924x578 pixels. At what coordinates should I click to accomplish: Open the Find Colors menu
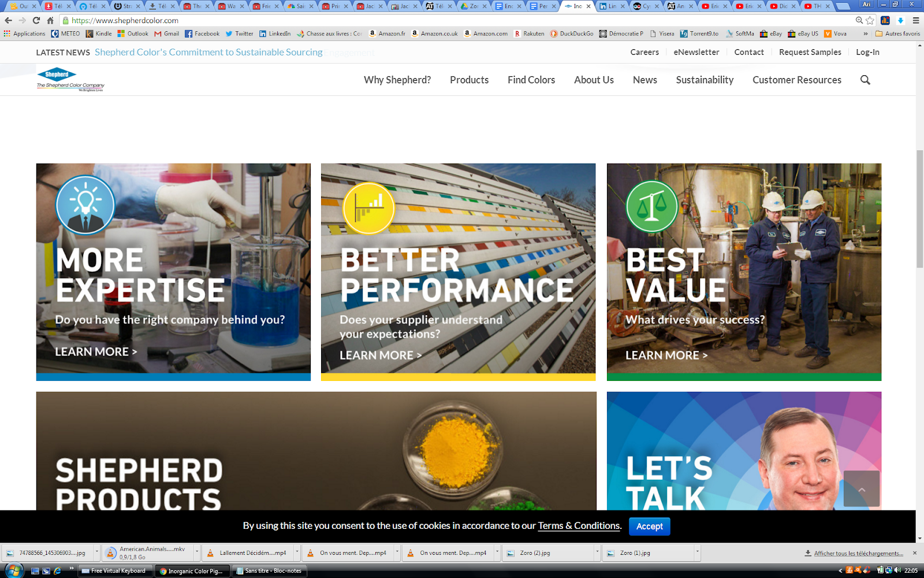click(531, 80)
